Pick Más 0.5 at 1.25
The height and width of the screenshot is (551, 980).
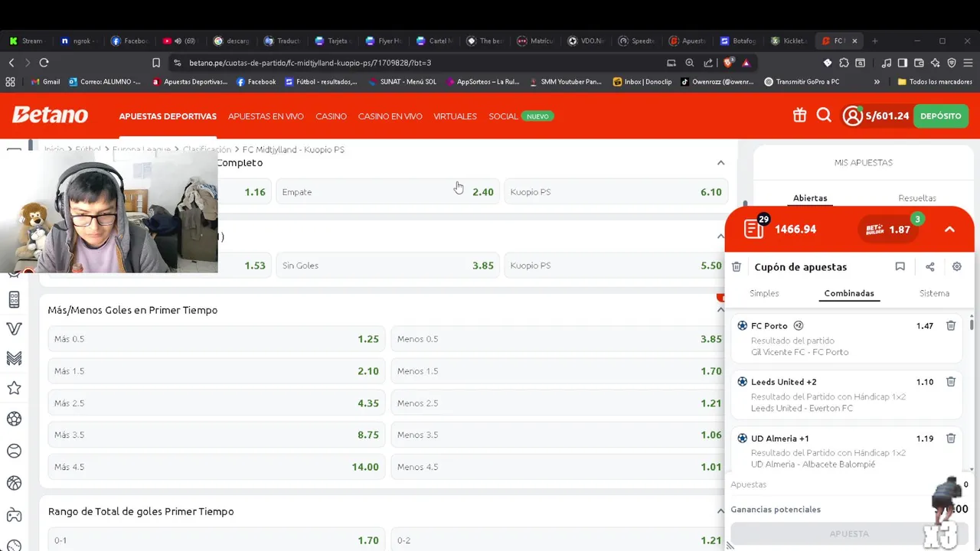click(216, 339)
